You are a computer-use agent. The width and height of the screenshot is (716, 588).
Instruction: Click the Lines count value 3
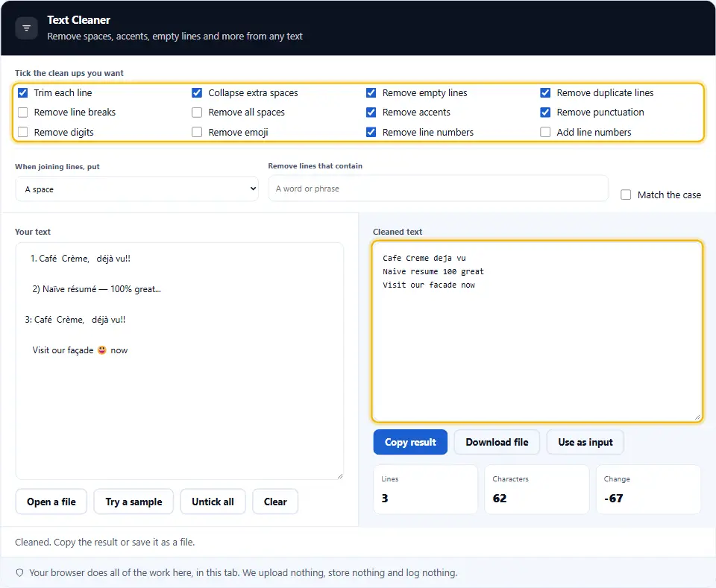[385, 498]
